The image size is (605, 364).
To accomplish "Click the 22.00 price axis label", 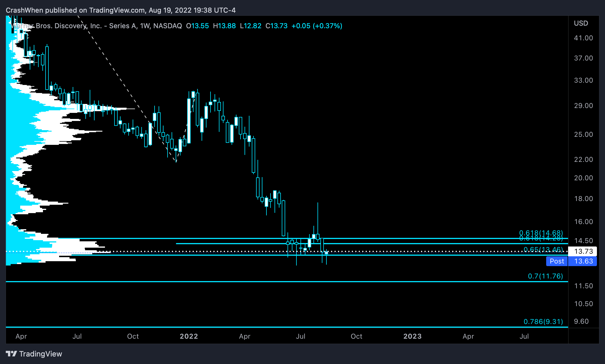I will point(583,160).
